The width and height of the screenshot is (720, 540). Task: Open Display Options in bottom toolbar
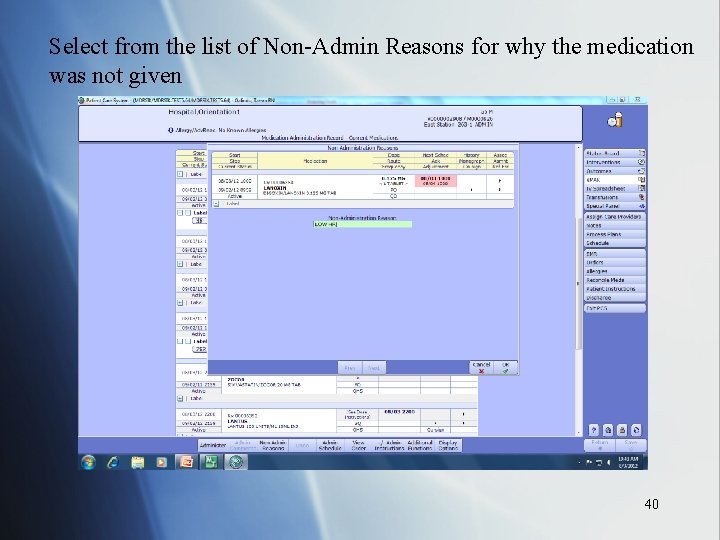[448, 445]
